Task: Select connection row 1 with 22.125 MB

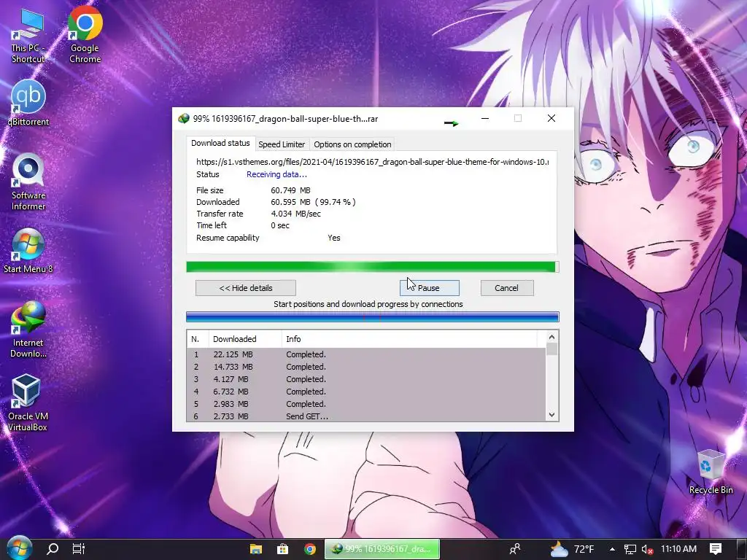Action: pyautogui.click(x=366, y=354)
